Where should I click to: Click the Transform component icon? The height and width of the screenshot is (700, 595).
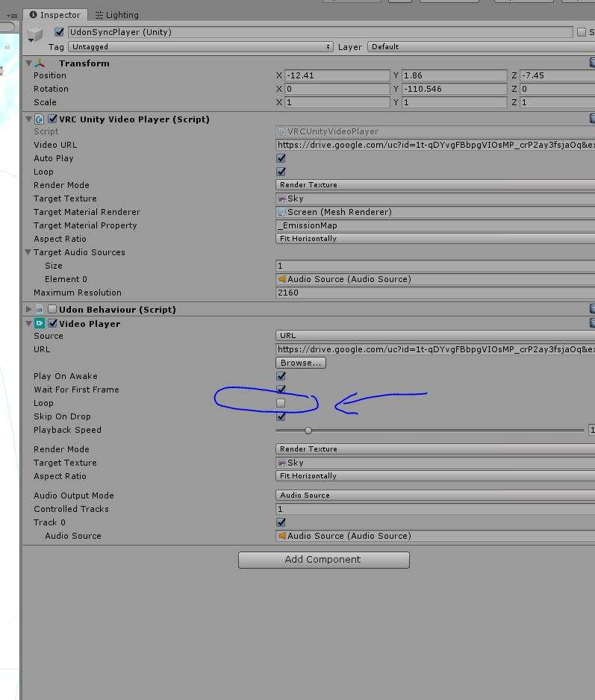click(x=40, y=63)
